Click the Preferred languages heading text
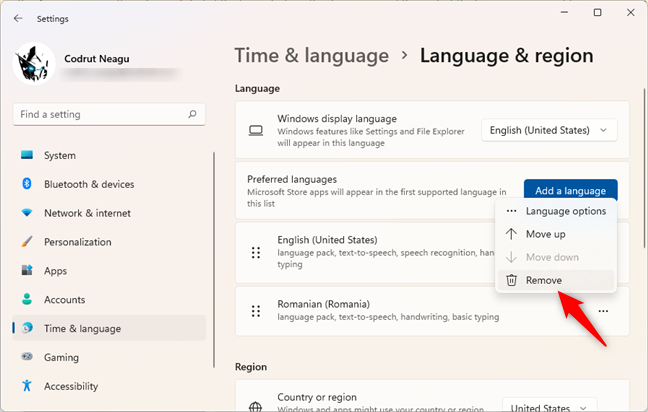The image size is (648, 412). tap(292, 179)
